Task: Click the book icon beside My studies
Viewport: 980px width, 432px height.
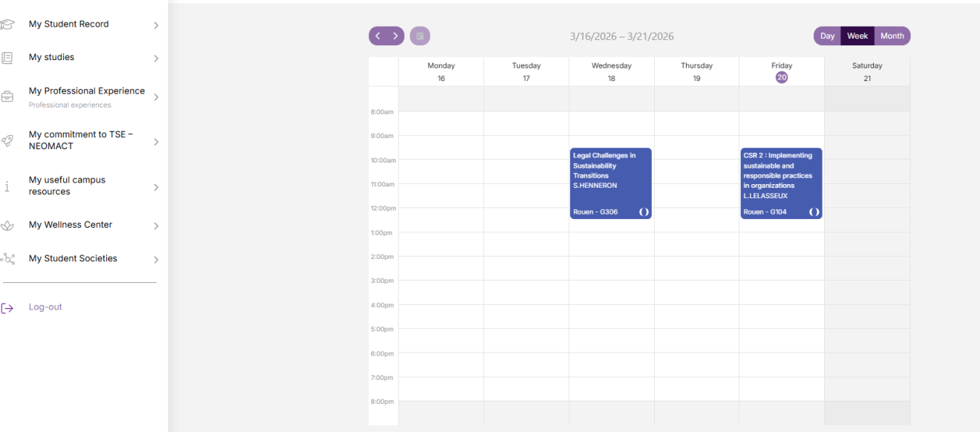Action: [x=8, y=56]
